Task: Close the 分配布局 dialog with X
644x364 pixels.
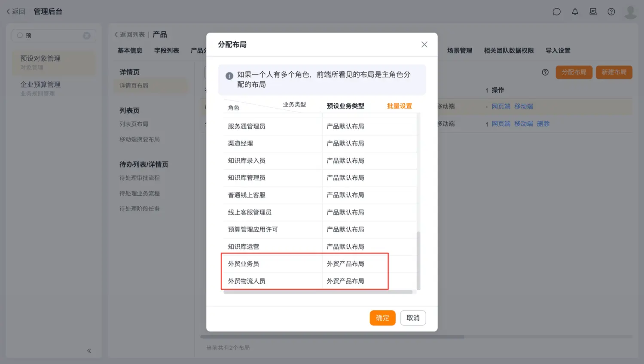Action: (x=424, y=44)
